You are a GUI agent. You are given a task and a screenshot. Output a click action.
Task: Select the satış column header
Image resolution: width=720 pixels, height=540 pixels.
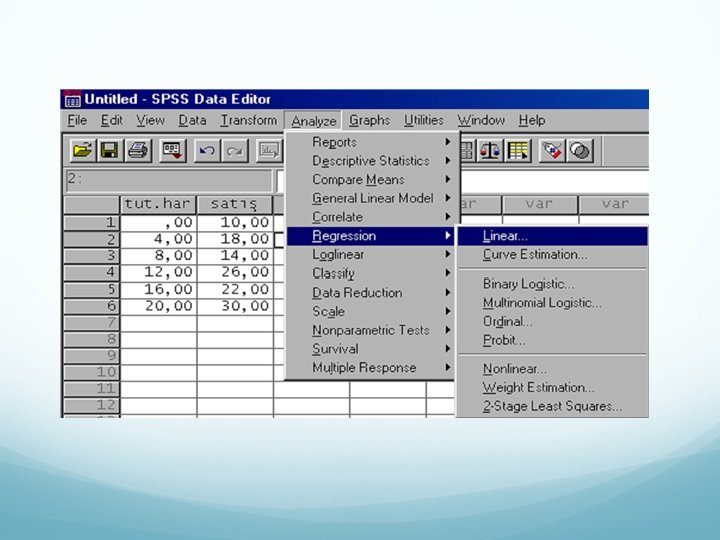(x=235, y=204)
